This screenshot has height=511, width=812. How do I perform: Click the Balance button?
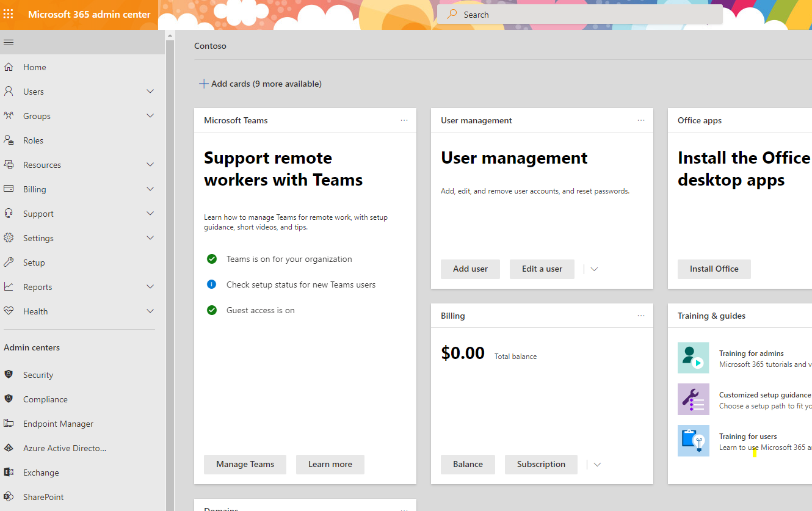468,465
